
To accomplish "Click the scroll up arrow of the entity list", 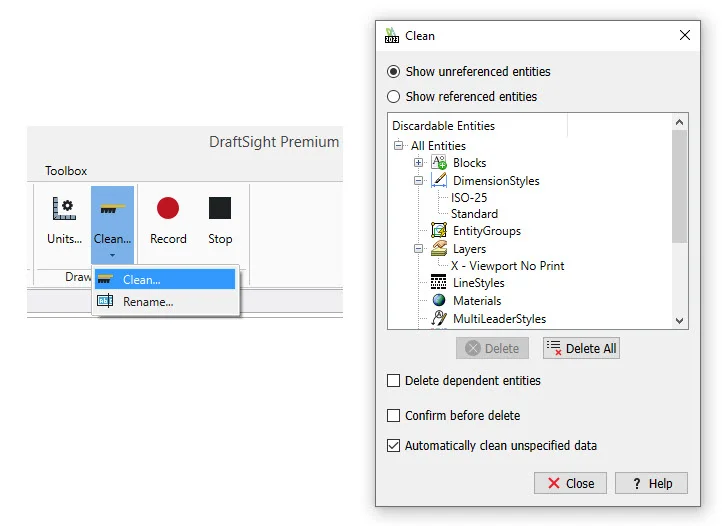I will [x=679, y=122].
